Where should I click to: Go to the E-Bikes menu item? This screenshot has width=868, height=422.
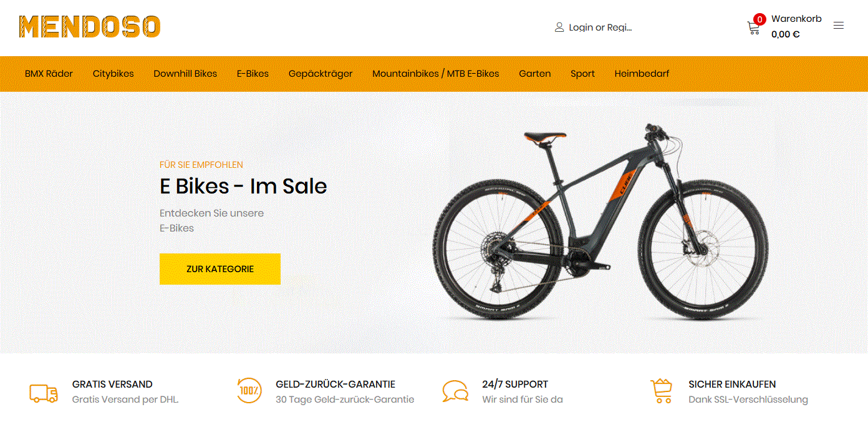tap(253, 74)
